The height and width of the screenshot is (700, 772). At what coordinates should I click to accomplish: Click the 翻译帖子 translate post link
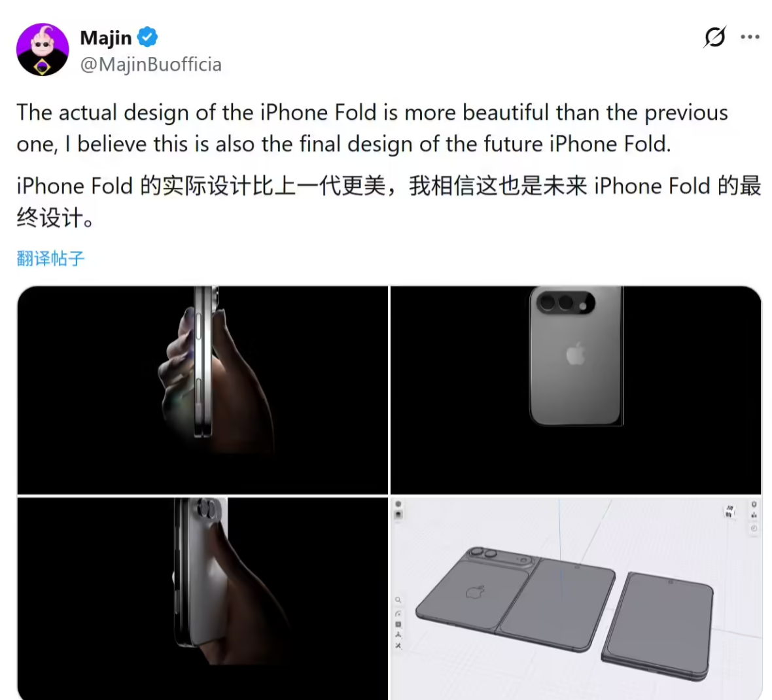point(51,258)
